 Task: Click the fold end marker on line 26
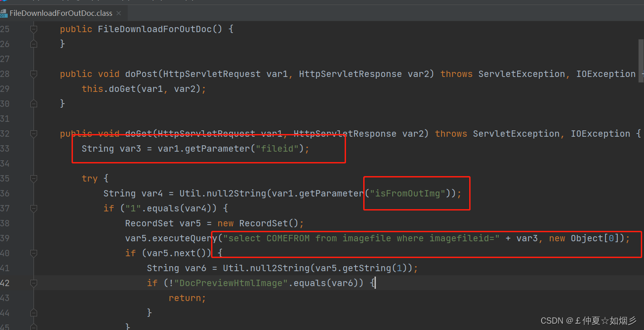[34, 44]
